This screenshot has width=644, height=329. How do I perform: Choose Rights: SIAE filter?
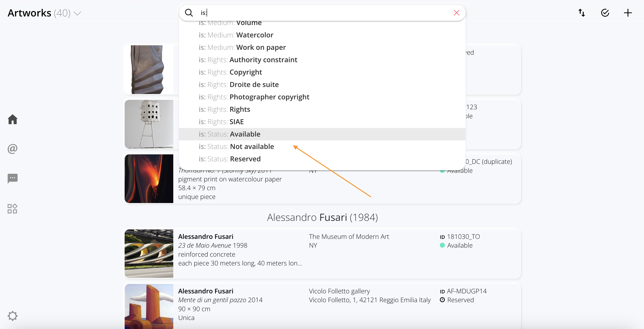(x=322, y=122)
